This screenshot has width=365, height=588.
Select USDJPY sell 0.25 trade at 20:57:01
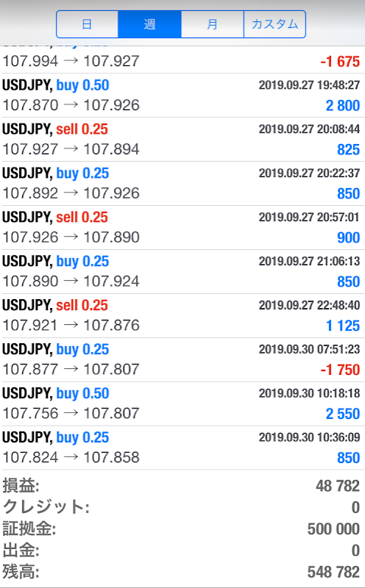(182, 227)
